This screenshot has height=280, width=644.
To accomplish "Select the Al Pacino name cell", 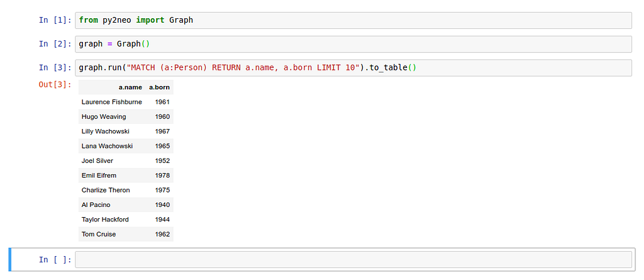I will pyautogui.click(x=96, y=204).
